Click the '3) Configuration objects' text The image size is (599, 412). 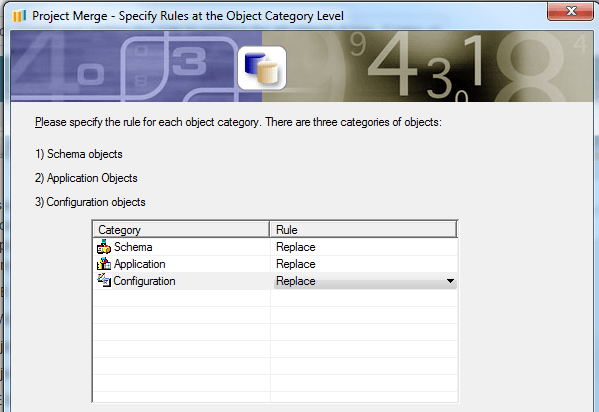click(x=90, y=202)
